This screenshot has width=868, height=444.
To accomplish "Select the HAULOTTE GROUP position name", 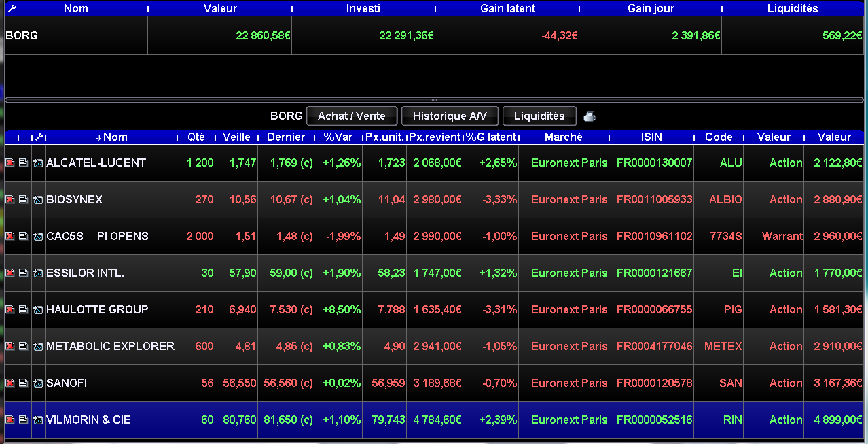I will pos(97,310).
